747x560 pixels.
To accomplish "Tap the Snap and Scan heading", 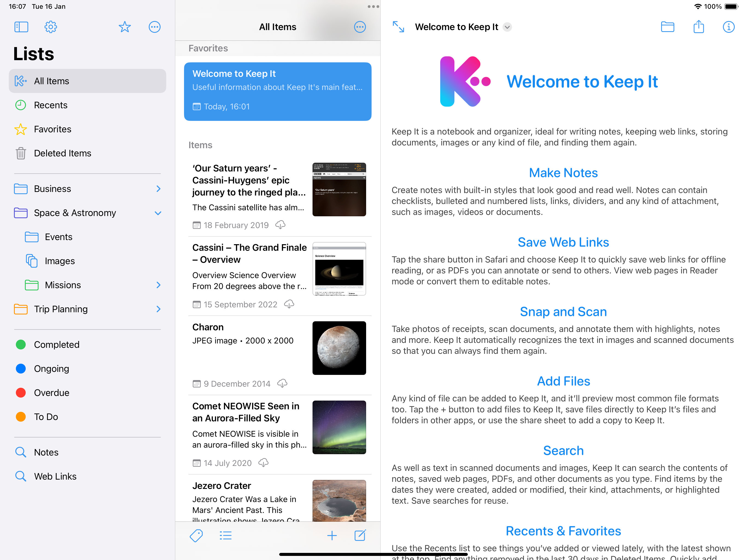I will pos(563,311).
